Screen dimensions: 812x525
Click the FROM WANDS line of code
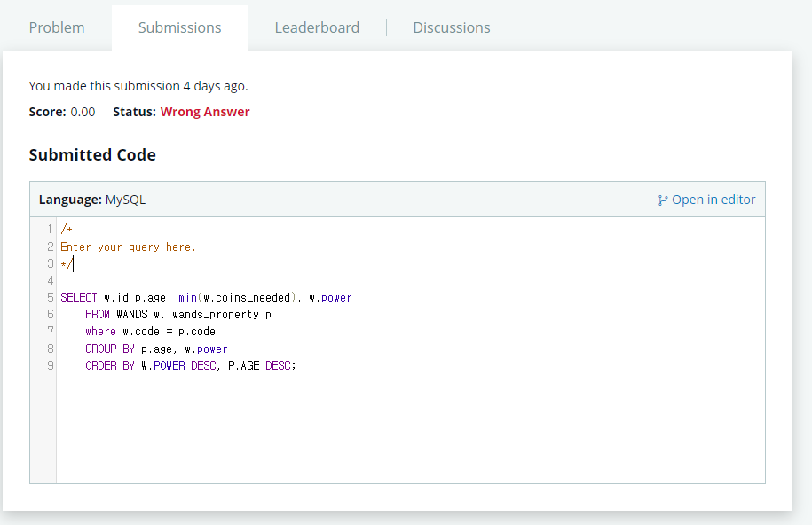178,314
